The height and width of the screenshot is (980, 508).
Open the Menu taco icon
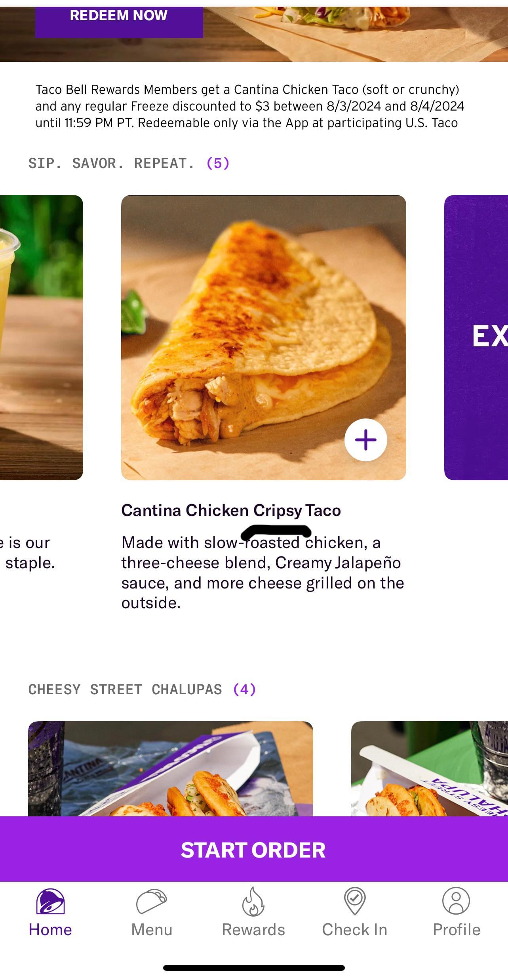coord(152,901)
